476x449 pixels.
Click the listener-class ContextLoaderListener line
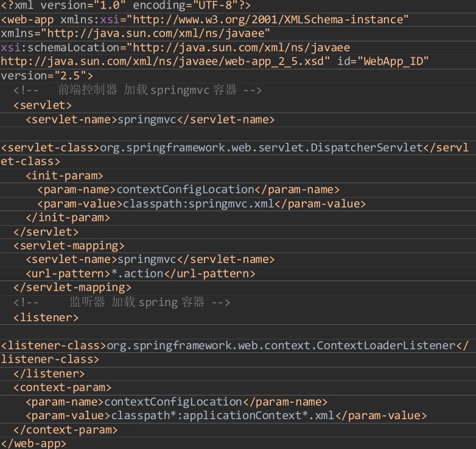coord(235,346)
